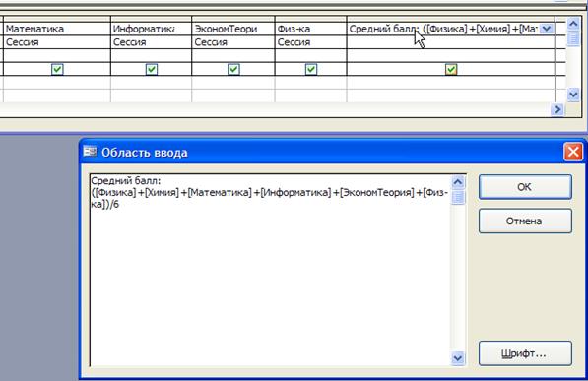Click the query grid scroll down arrow
This screenshot has height=381, width=588.
[573, 94]
